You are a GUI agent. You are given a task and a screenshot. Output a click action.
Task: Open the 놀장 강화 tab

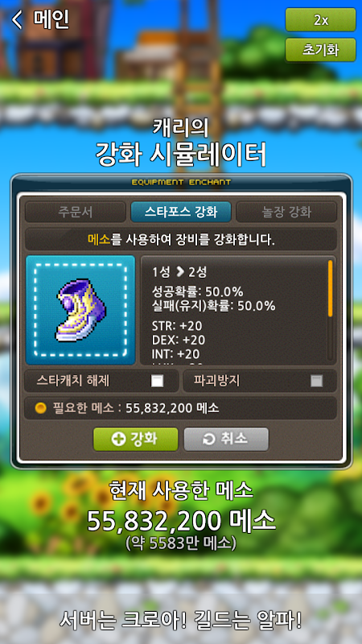pyautogui.click(x=286, y=212)
